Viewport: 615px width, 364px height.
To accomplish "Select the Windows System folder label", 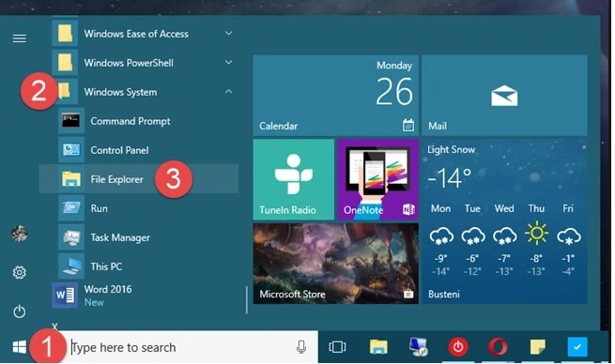I will [x=120, y=92].
